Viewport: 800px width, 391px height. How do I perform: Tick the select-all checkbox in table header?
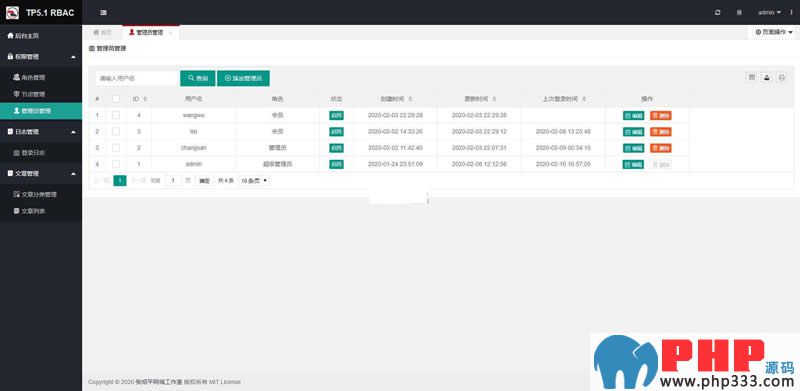tap(116, 99)
